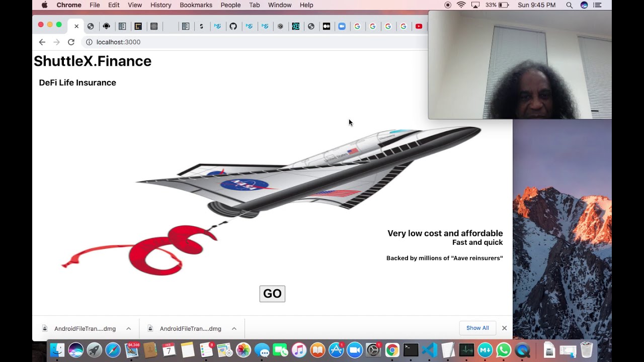Expand first AndroidFileTran dmg download options

point(129,329)
